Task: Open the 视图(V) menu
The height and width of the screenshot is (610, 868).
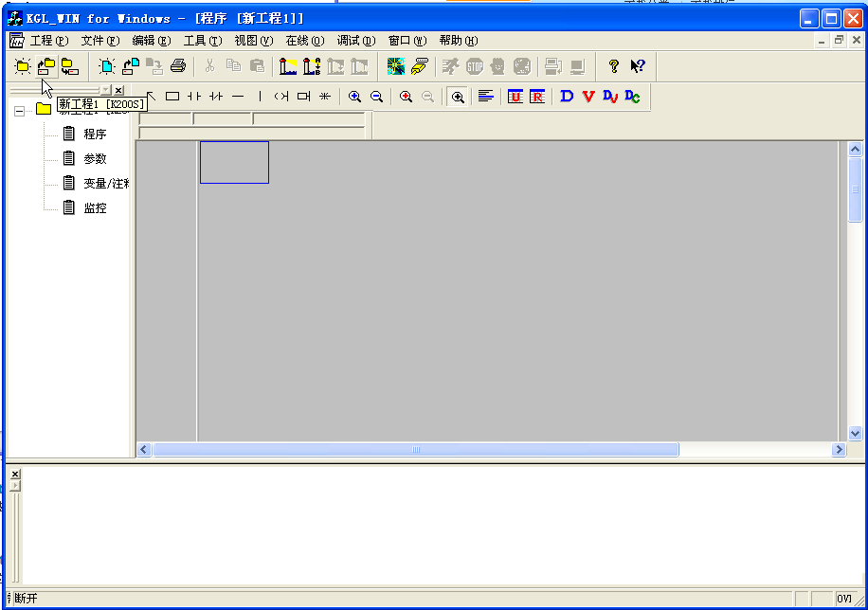Action: click(x=254, y=41)
